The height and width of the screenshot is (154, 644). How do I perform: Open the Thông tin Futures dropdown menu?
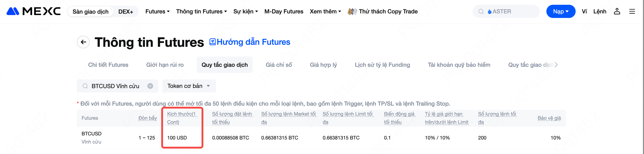click(202, 12)
